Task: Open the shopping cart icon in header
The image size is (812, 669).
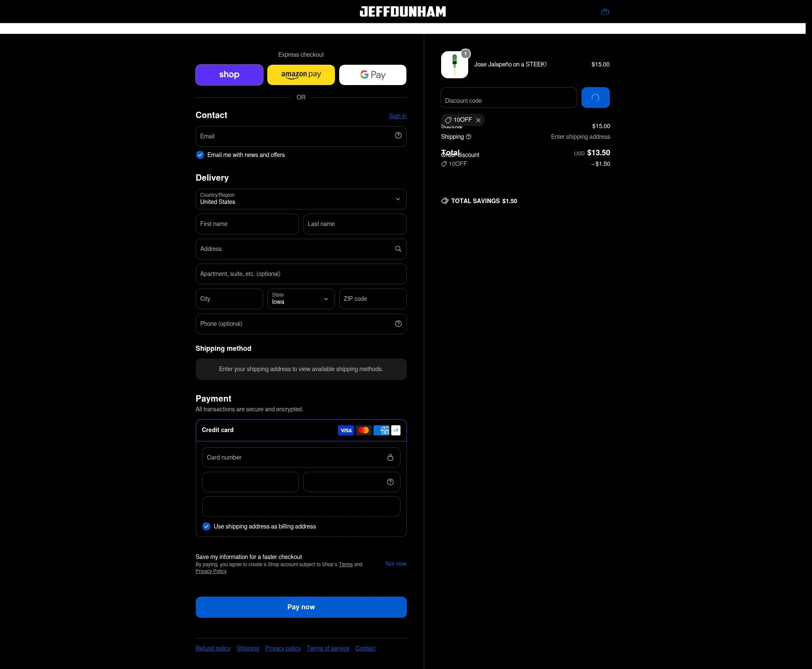Action: pos(605,12)
